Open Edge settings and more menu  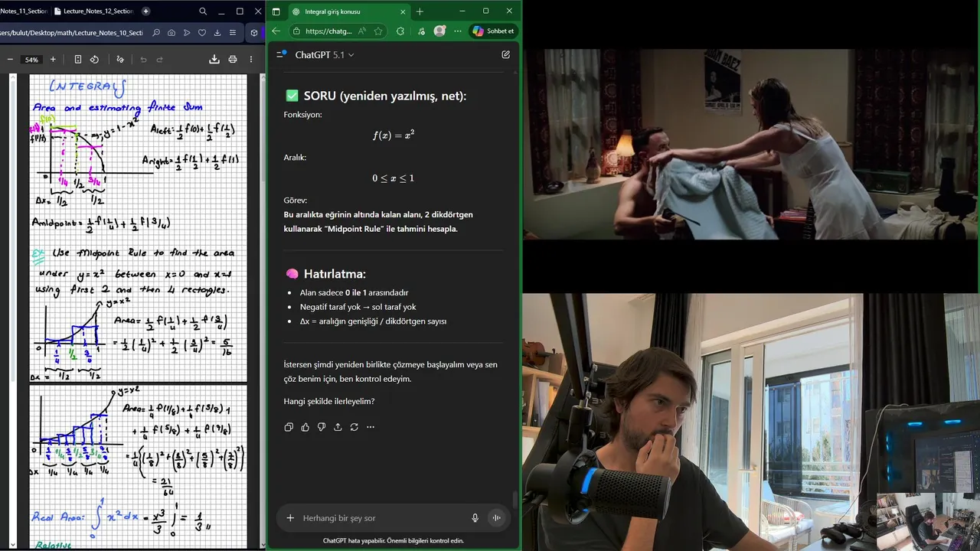[458, 31]
